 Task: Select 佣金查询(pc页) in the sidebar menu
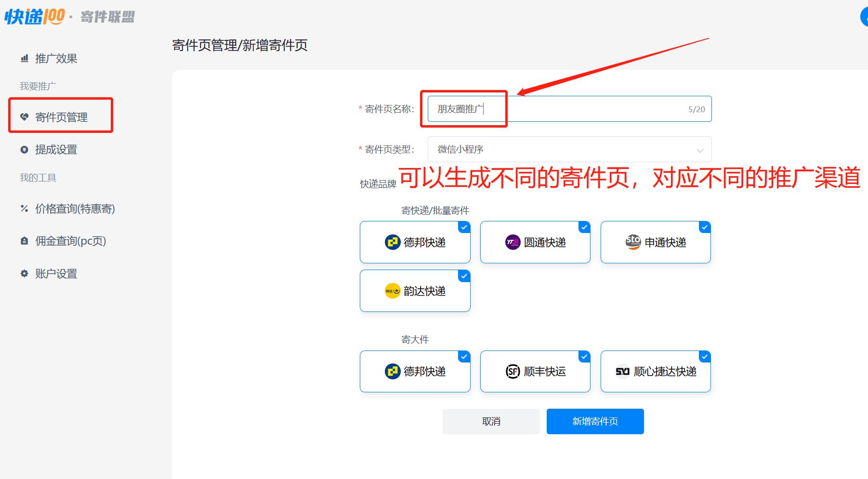(x=70, y=241)
